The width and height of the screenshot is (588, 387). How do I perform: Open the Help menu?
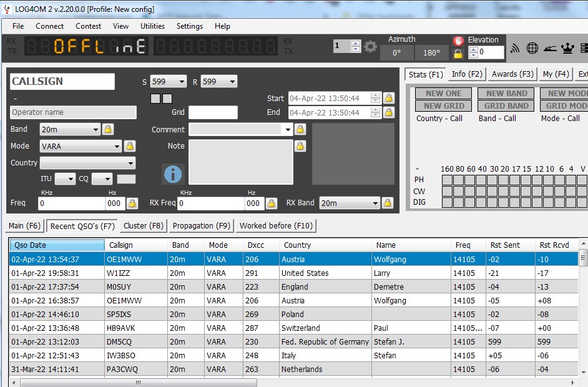tap(222, 26)
